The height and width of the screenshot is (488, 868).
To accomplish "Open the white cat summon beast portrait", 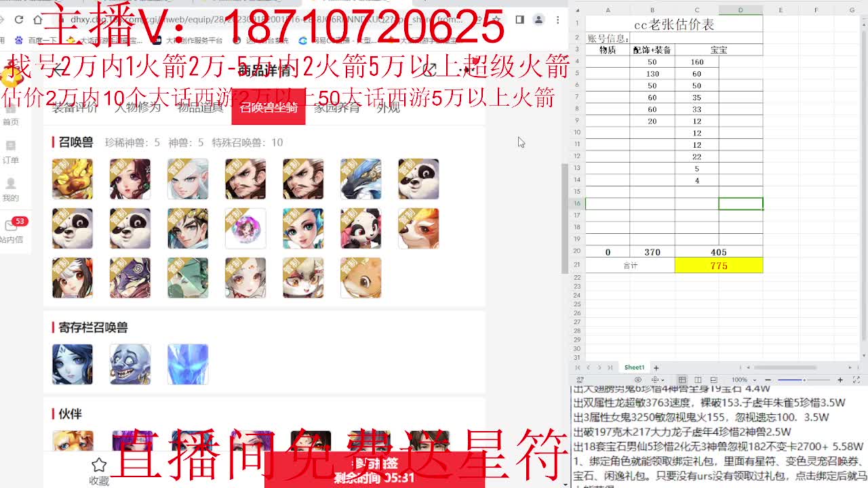I will (303, 278).
